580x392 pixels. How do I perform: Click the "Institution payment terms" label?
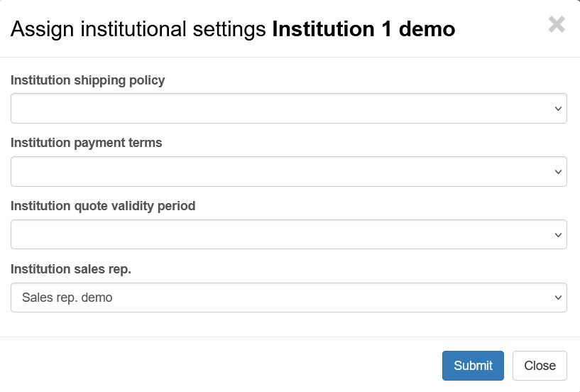87,143
